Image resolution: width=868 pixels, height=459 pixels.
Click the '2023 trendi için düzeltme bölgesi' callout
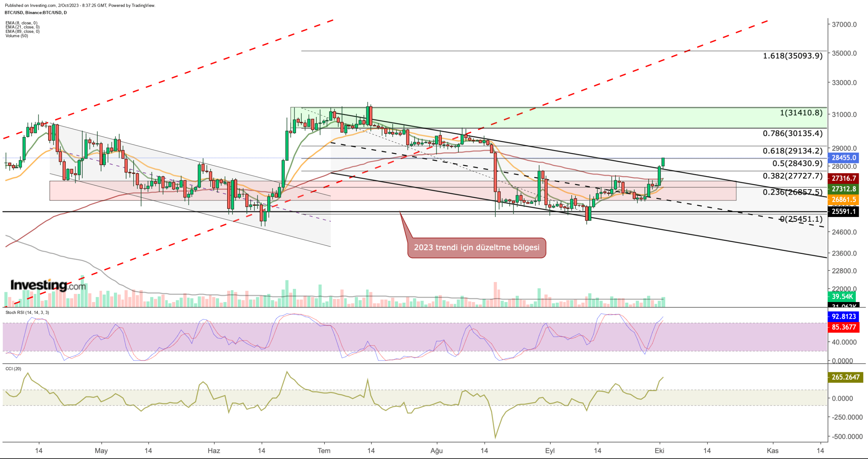[477, 248]
